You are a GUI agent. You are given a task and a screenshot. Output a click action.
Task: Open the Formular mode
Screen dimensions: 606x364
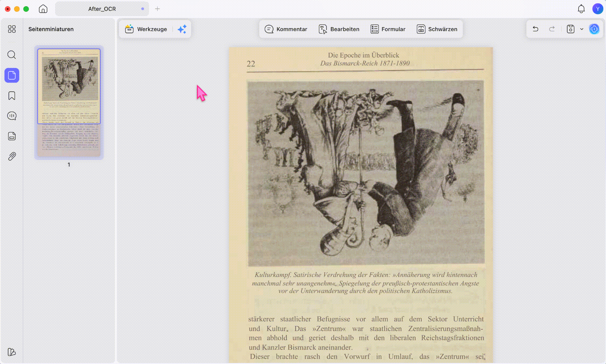point(388,29)
